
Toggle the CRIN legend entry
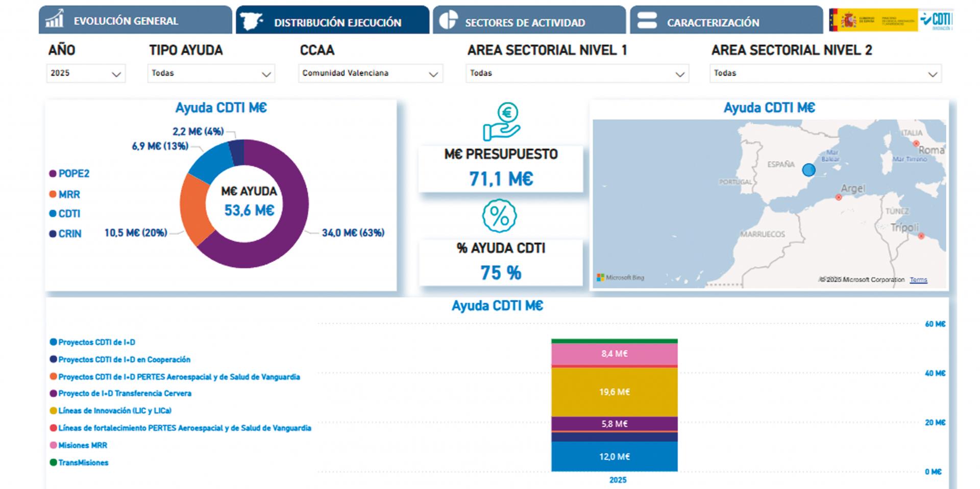[65, 234]
